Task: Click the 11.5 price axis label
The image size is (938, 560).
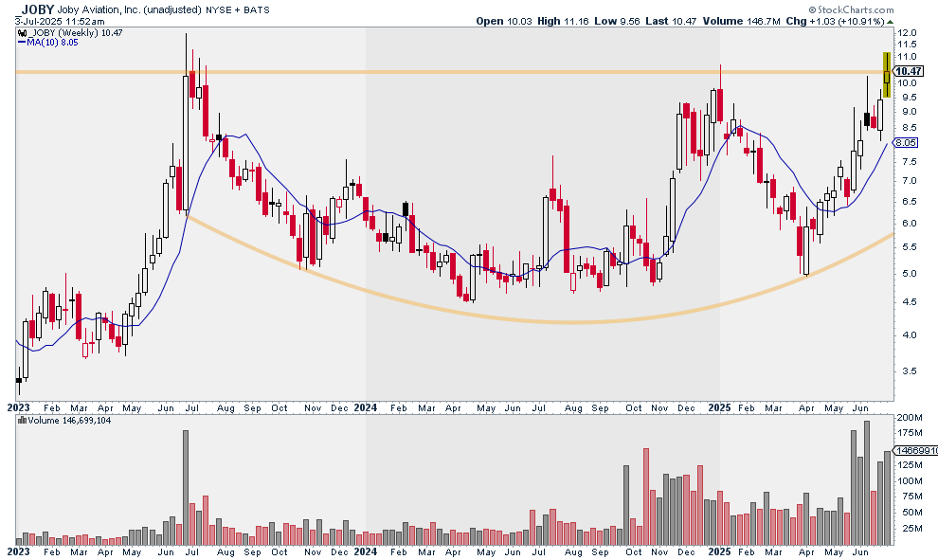Action: pos(907,45)
